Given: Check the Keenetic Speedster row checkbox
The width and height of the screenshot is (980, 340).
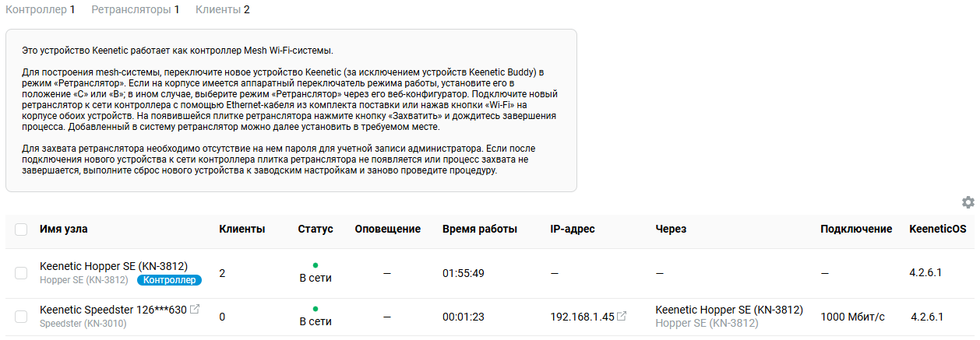Looking at the screenshot, I should [x=21, y=317].
